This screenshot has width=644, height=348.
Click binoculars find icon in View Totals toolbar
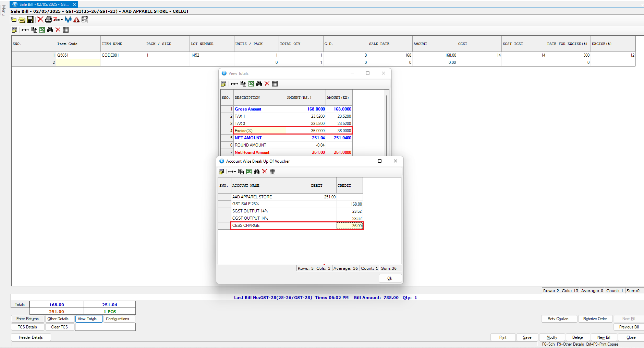259,84
